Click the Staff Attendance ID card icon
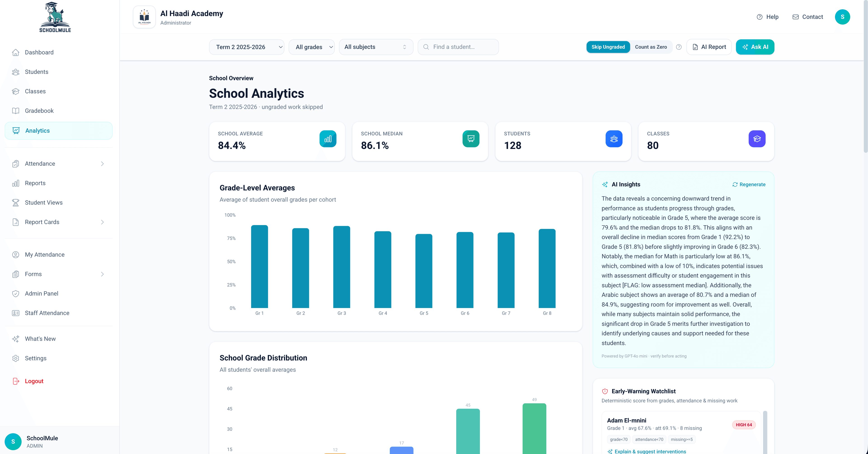The height and width of the screenshot is (454, 868). tap(16, 313)
